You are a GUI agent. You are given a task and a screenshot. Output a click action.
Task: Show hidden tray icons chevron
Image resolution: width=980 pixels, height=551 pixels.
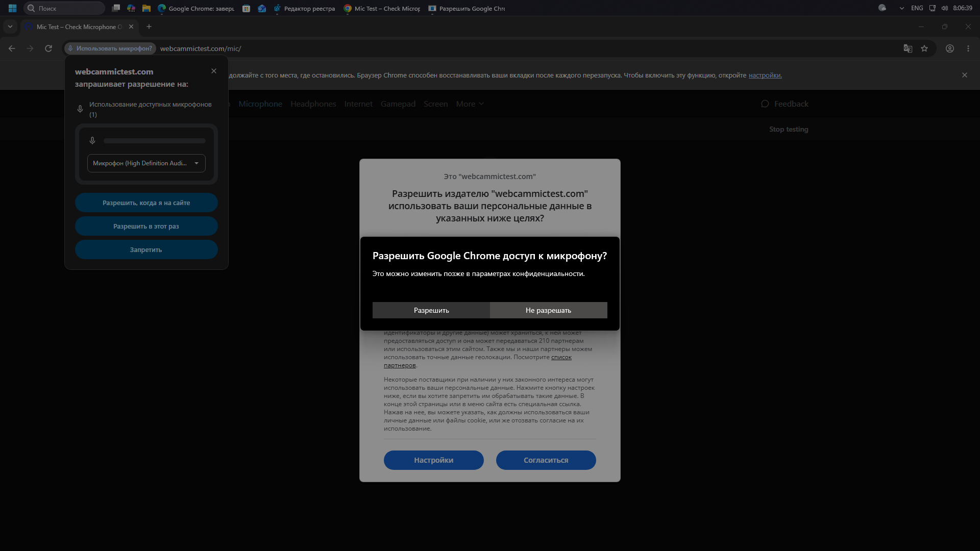point(901,8)
